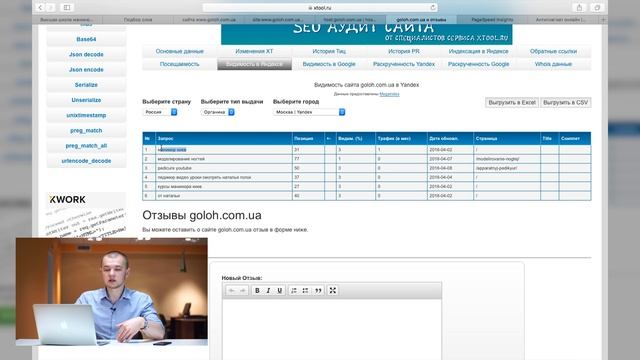This screenshot has height=360, width=640.
Task: Insert blockquote in review editor
Action: pos(318,290)
